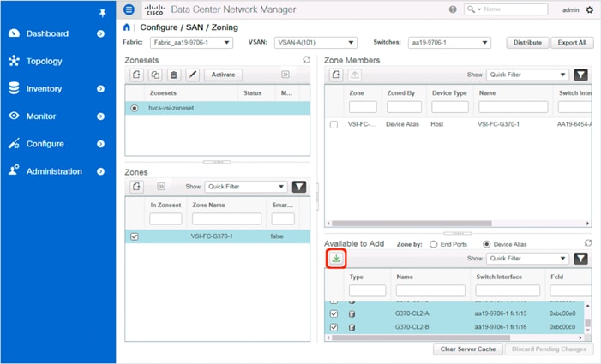Open Monitor in sidebar
The image size is (601, 364).
pyautogui.click(x=41, y=116)
